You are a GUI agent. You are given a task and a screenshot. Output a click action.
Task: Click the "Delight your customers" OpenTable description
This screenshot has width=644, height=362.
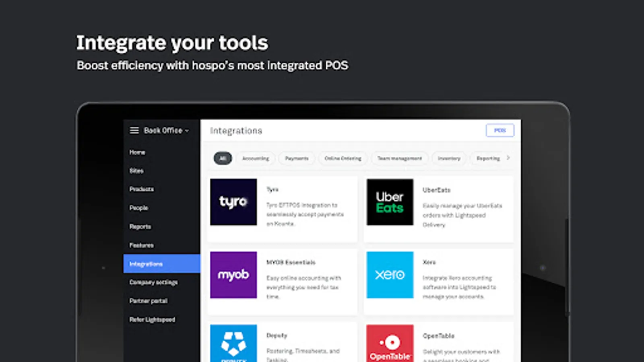click(461, 356)
